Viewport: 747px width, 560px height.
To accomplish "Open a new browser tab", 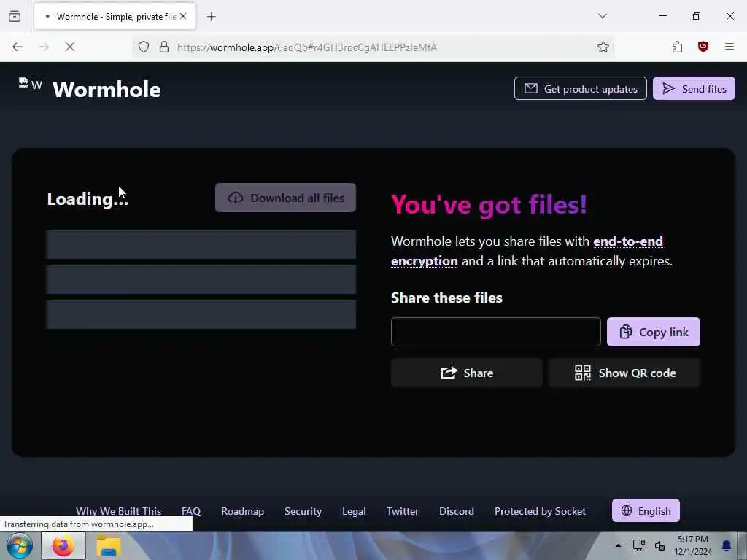I will coord(211,17).
